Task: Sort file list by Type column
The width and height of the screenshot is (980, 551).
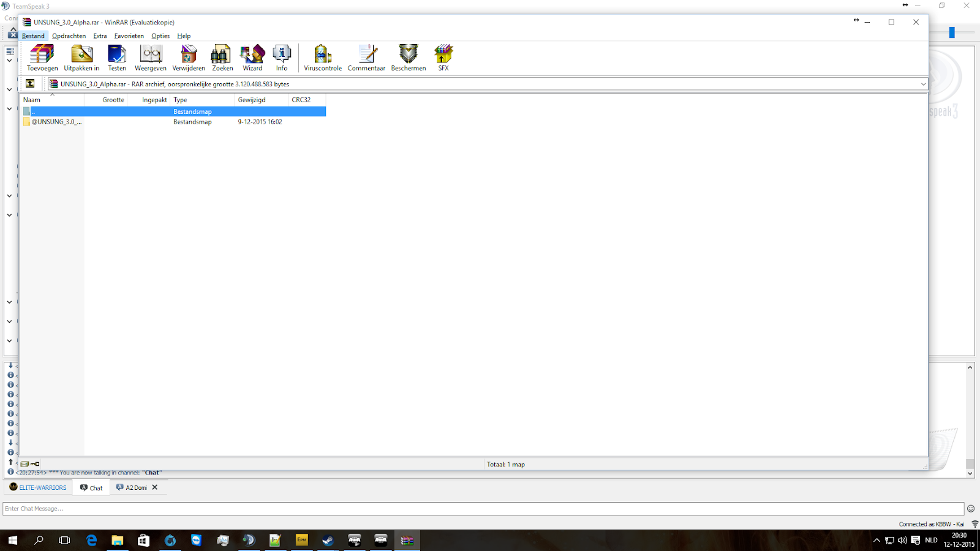Action: 202,100
